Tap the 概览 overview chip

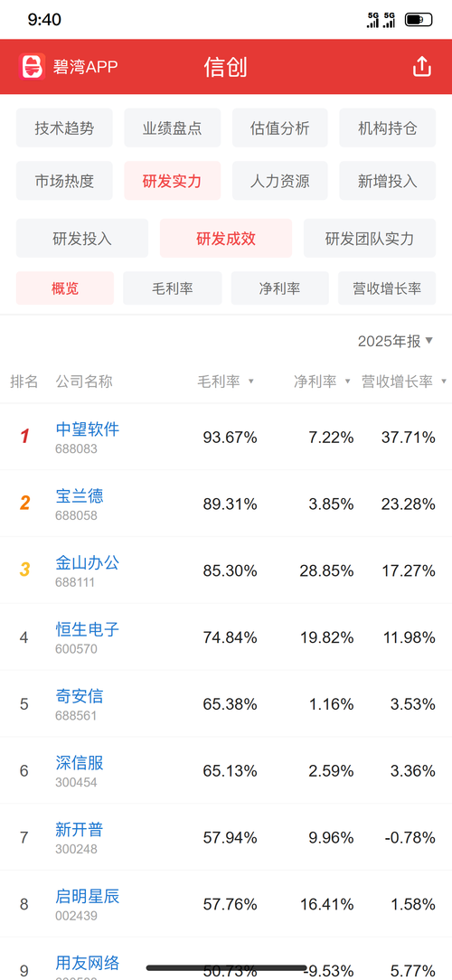[65, 288]
